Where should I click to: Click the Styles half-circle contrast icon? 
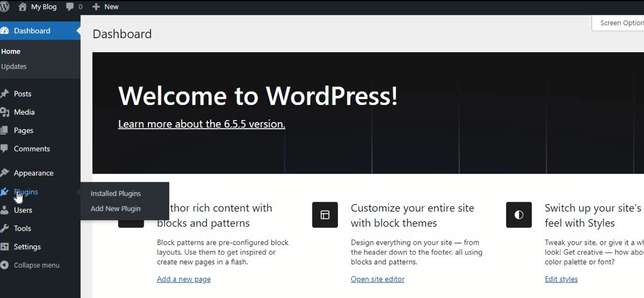tap(519, 215)
